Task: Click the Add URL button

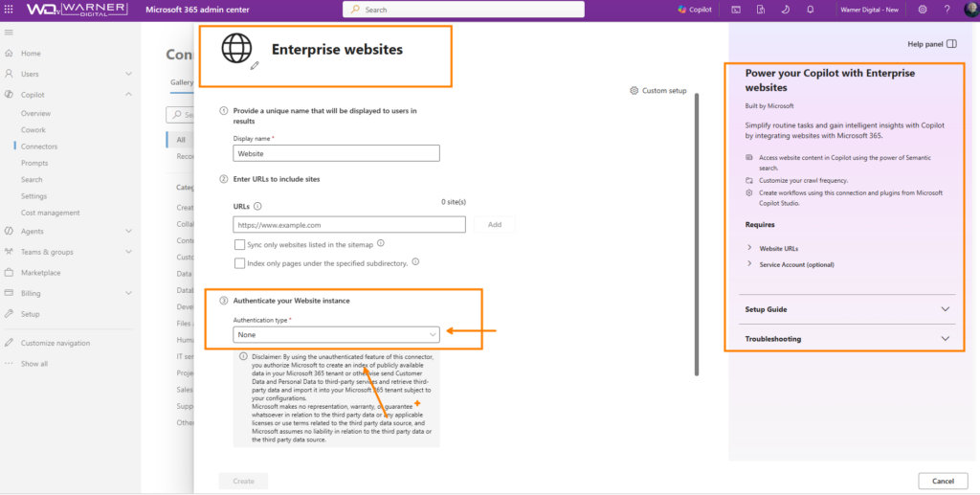Action: tap(495, 224)
